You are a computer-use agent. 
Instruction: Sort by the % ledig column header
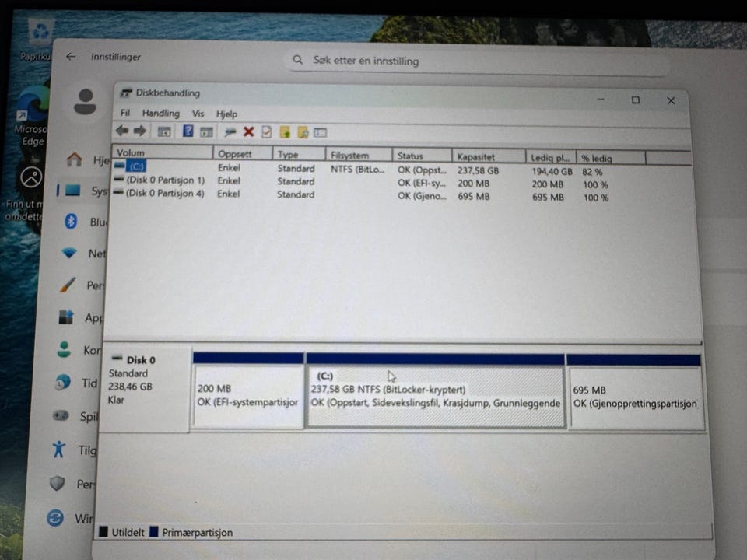(x=612, y=158)
